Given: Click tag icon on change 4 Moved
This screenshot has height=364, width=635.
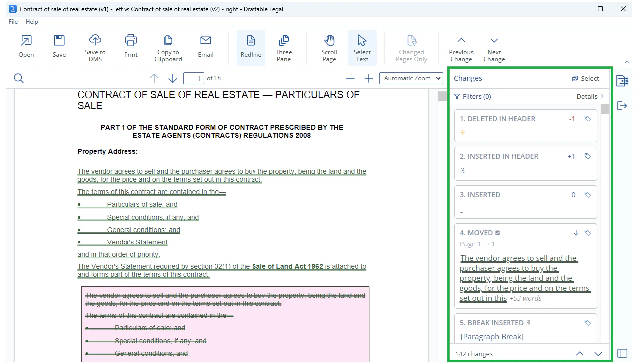Looking at the screenshot, I should [588, 233].
